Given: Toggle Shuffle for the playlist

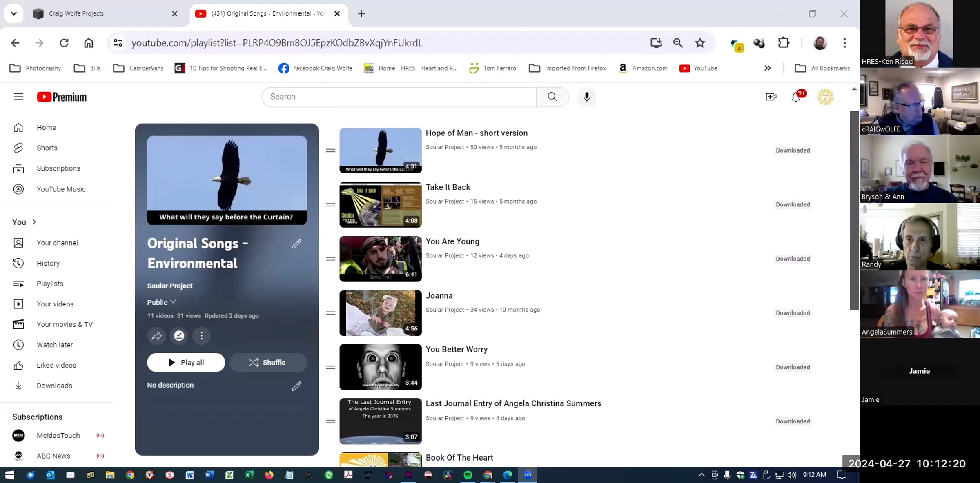Looking at the screenshot, I should pos(268,362).
